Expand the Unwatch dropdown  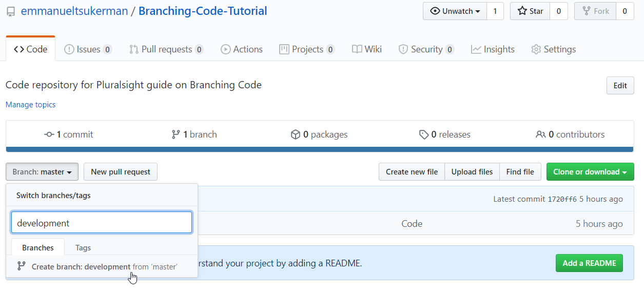click(455, 11)
